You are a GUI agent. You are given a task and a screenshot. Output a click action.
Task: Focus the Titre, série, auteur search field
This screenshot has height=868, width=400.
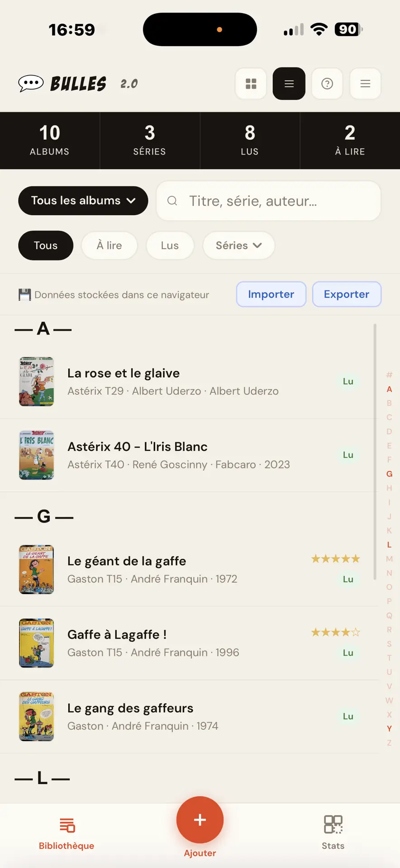pyautogui.click(x=268, y=201)
